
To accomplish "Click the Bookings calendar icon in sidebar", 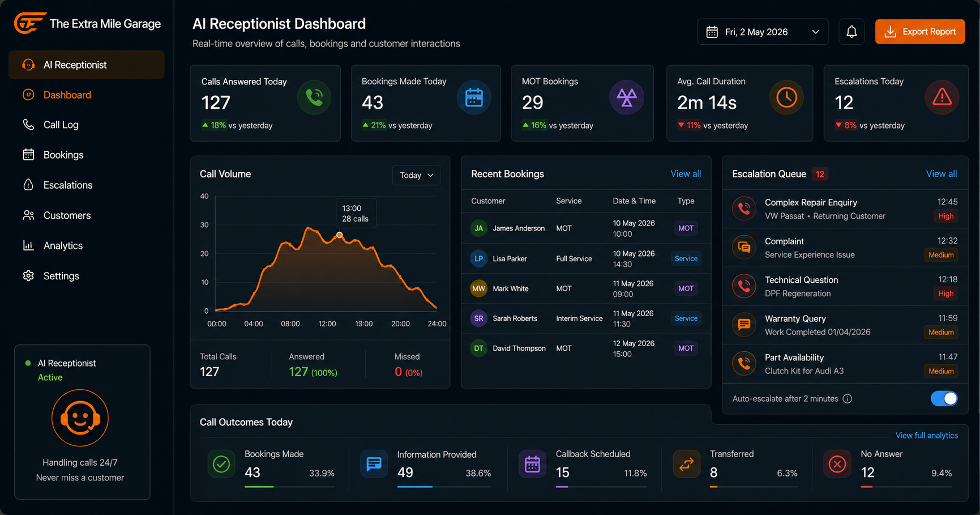I will [28, 155].
